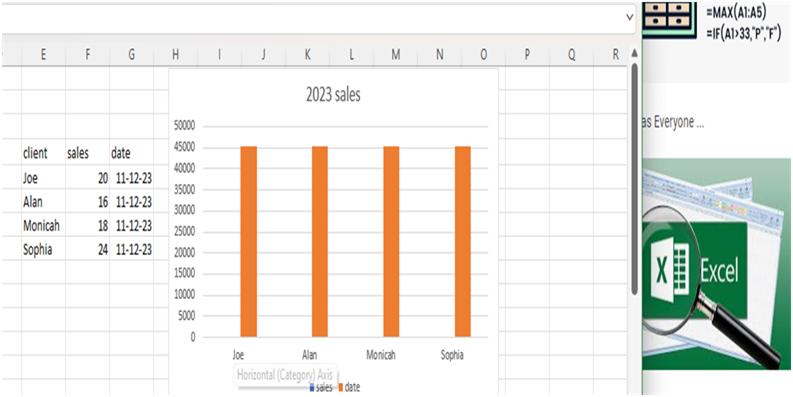Click the 'Alan' category axis label
Screen dimensions: 793x397
pos(310,355)
